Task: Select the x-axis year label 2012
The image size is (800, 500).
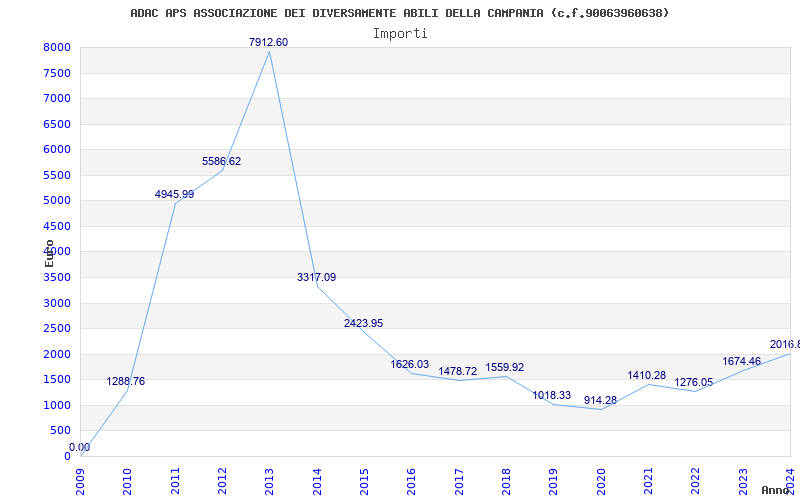Action: click(222, 482)
